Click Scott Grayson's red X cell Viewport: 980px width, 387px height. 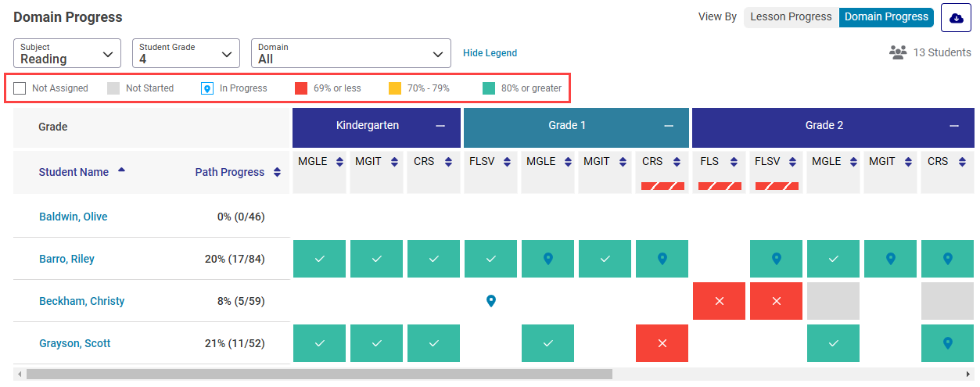tap(662, 343)
